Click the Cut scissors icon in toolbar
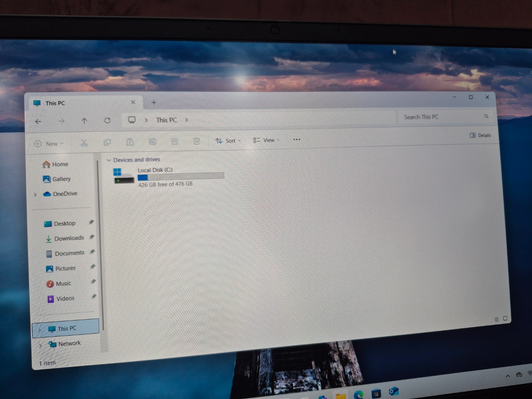Screen dimensions: 532x399 coord(84,143)
